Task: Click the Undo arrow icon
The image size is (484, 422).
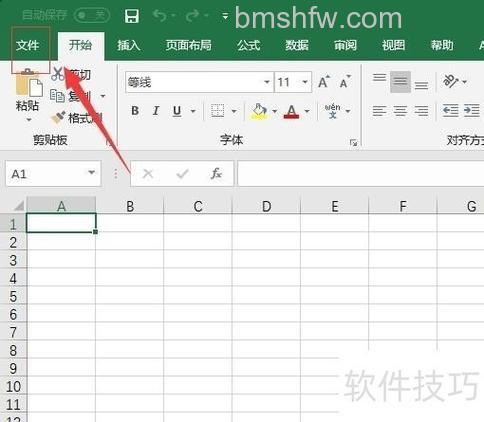Action: point(160,16)
